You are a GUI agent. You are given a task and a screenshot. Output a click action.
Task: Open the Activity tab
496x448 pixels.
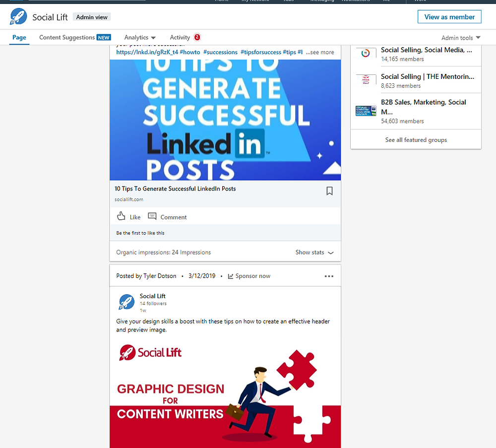(180, 37)
